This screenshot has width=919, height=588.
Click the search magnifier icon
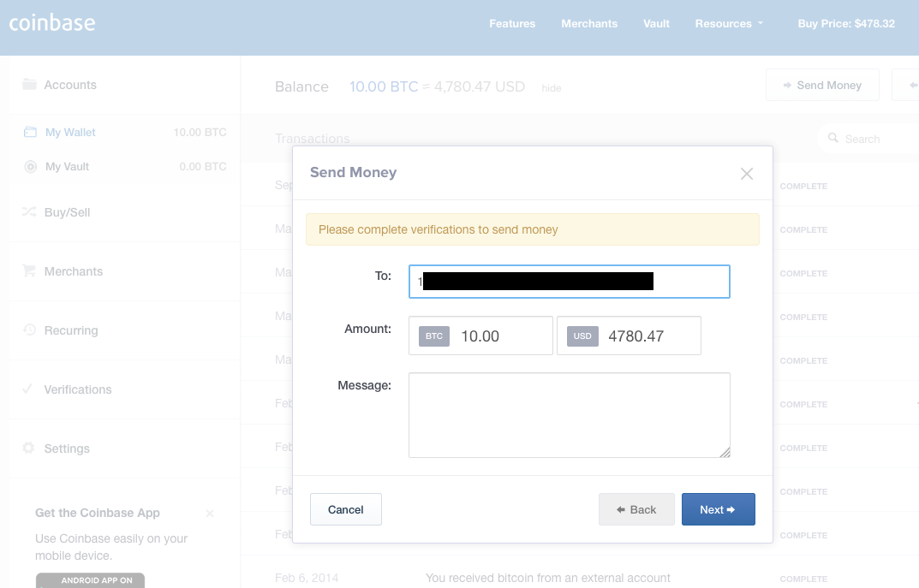click(832, 138)
